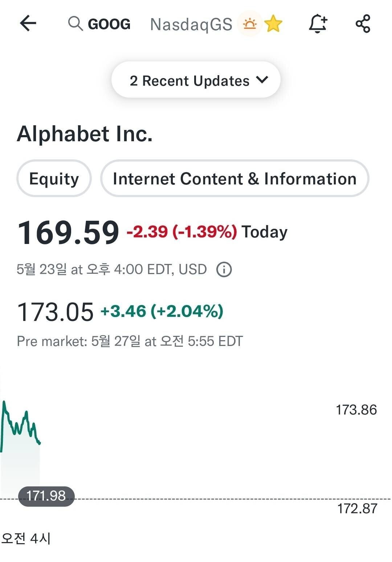
Task: Tap the 173.05 pre-market price
Action: click(x=55, y=312)
